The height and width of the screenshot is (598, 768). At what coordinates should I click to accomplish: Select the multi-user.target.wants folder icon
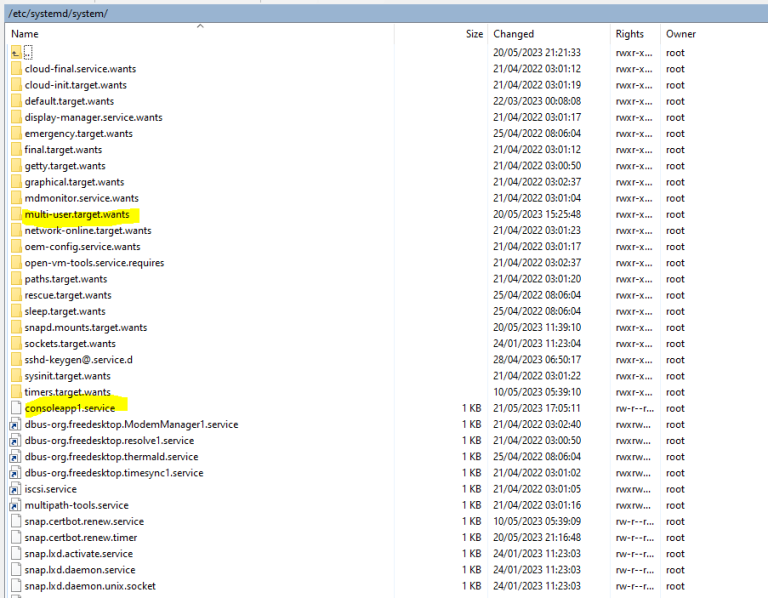pos(16,214)
